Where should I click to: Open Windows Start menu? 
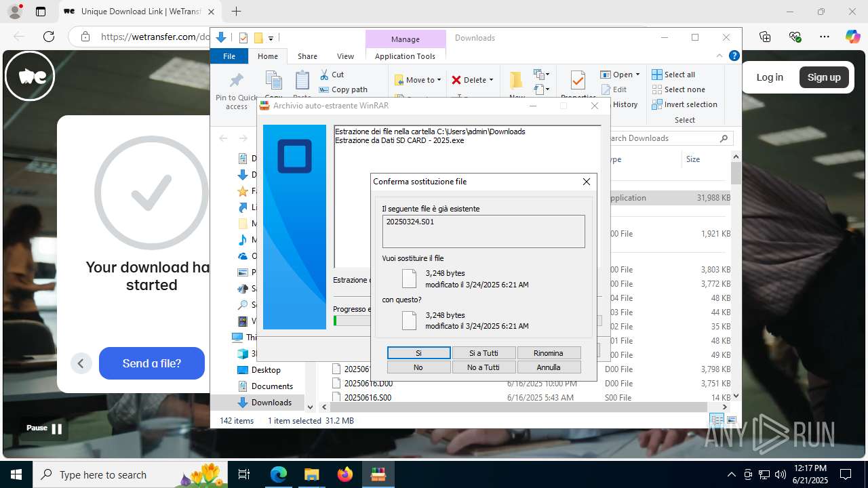click(x=16, y=474)
